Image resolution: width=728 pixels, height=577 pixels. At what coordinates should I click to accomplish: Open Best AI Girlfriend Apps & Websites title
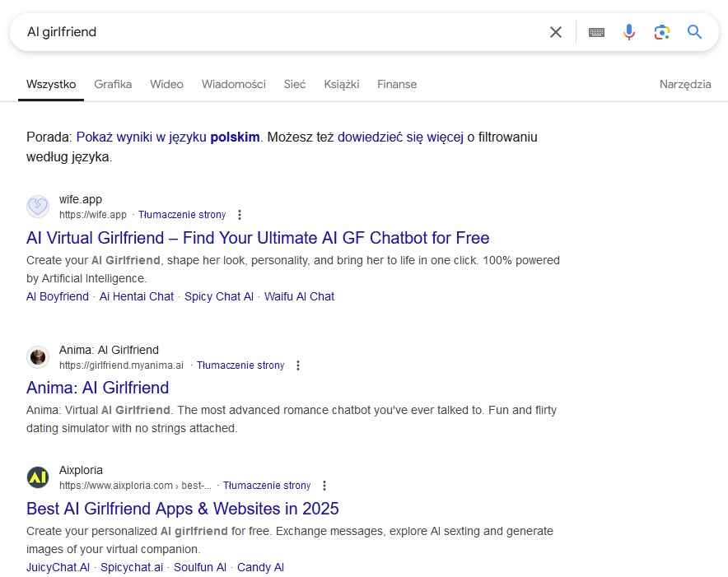point(183,509)
